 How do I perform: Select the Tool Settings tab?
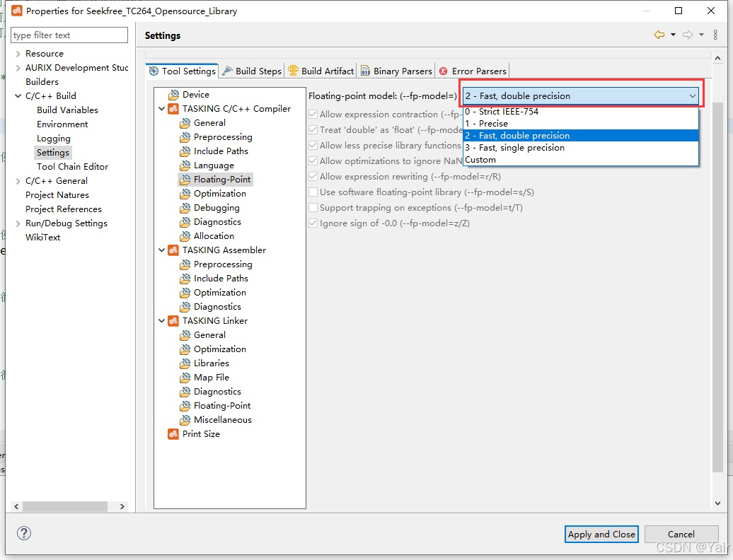[x=183, y=71]
